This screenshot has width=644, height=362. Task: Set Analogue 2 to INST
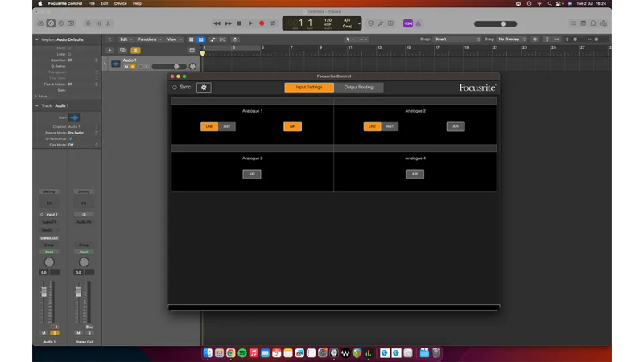pos(390,126)
